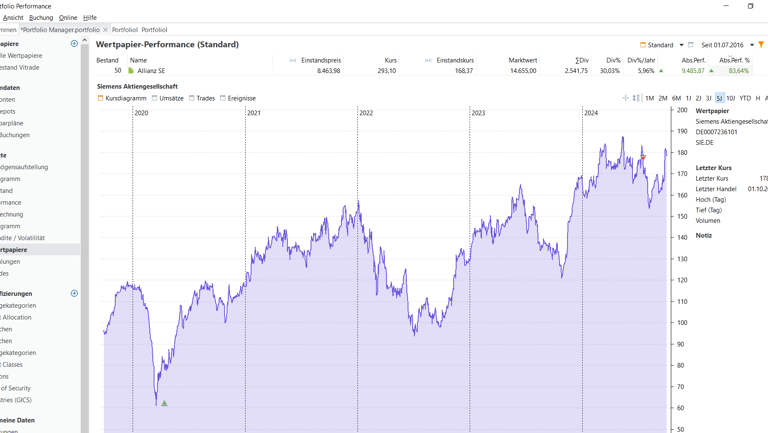Close the Portfolio Manager.portfolio tab

pyautogui.click(x=105, y=30)
